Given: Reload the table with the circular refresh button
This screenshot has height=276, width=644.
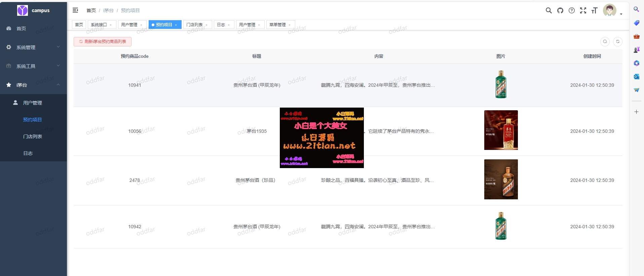Looking at the screenshot, I should (x=618, y=42).
